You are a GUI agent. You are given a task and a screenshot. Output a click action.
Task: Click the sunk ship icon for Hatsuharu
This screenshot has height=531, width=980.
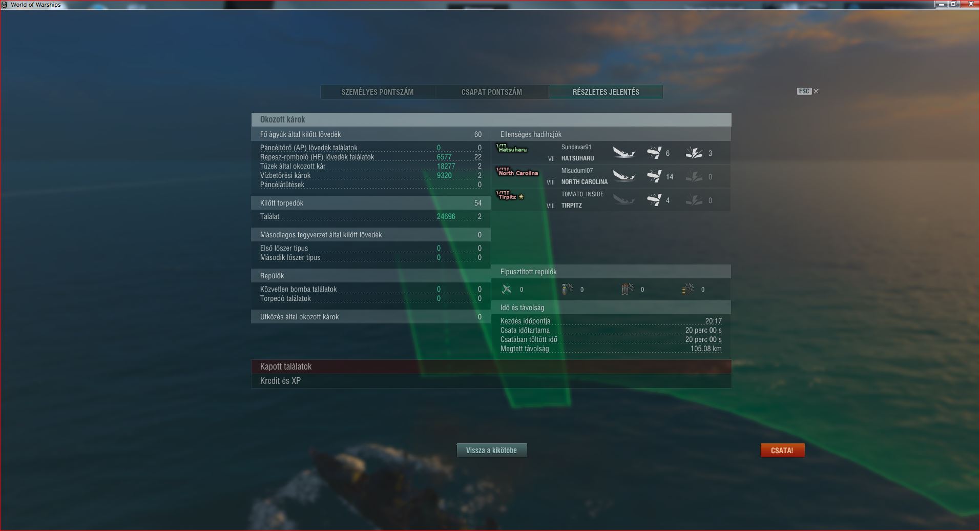click(x=624, y=153)
